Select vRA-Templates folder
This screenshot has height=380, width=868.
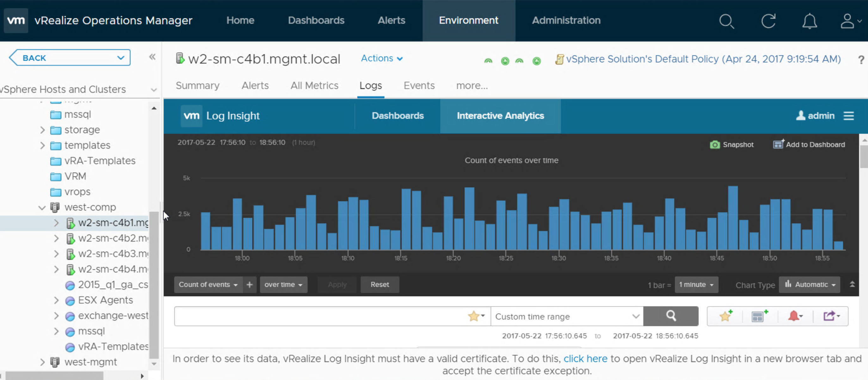(x=100, y=161)
